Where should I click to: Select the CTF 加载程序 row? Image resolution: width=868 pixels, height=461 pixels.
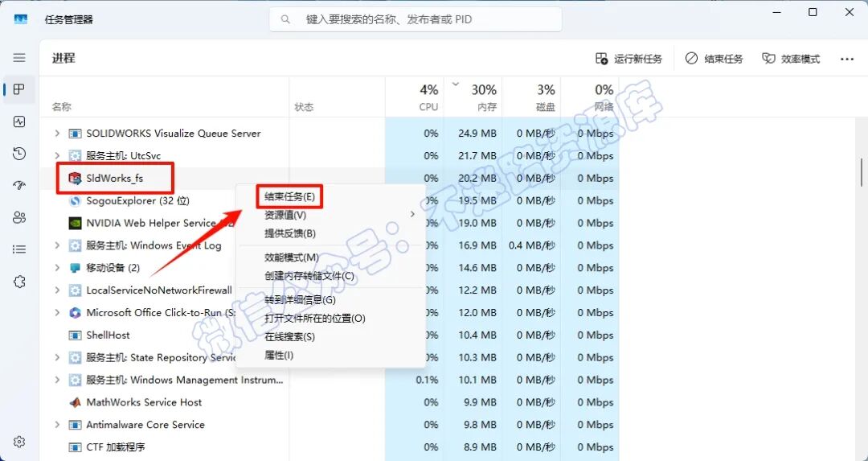[330, 447]
